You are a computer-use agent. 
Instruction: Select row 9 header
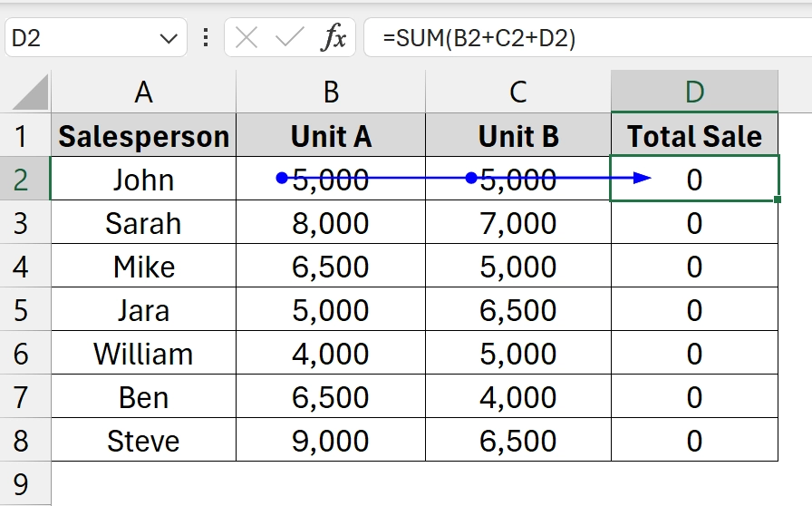point(24,483)
